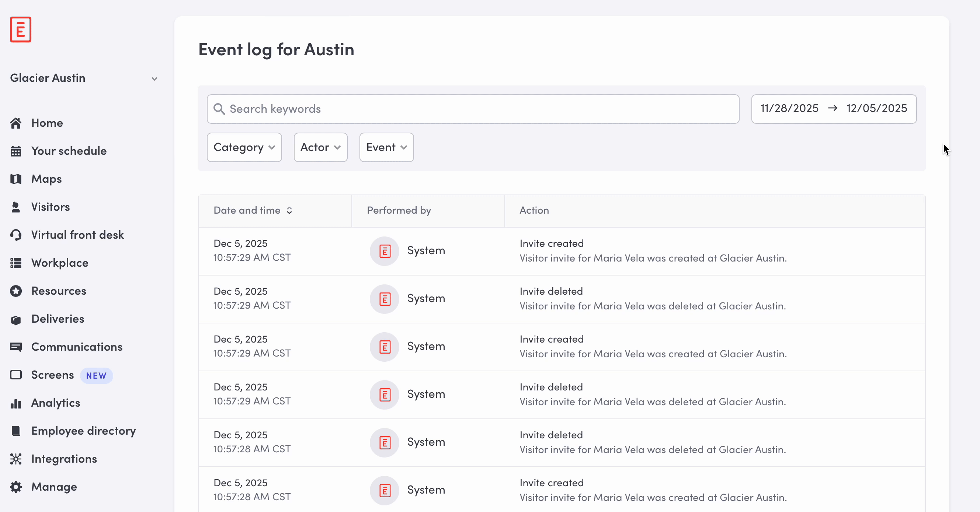
Task: Open Visitors from the sidebar icon
Action: point(15,207)
